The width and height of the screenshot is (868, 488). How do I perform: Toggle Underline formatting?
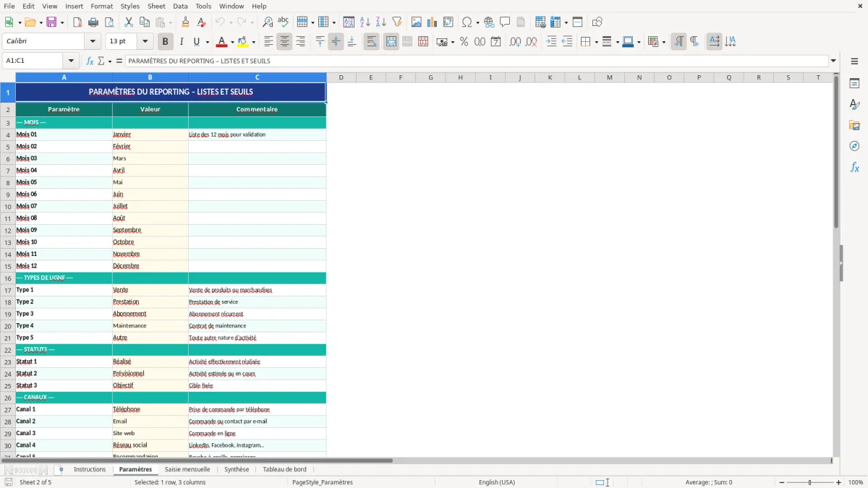click(197, 42)
